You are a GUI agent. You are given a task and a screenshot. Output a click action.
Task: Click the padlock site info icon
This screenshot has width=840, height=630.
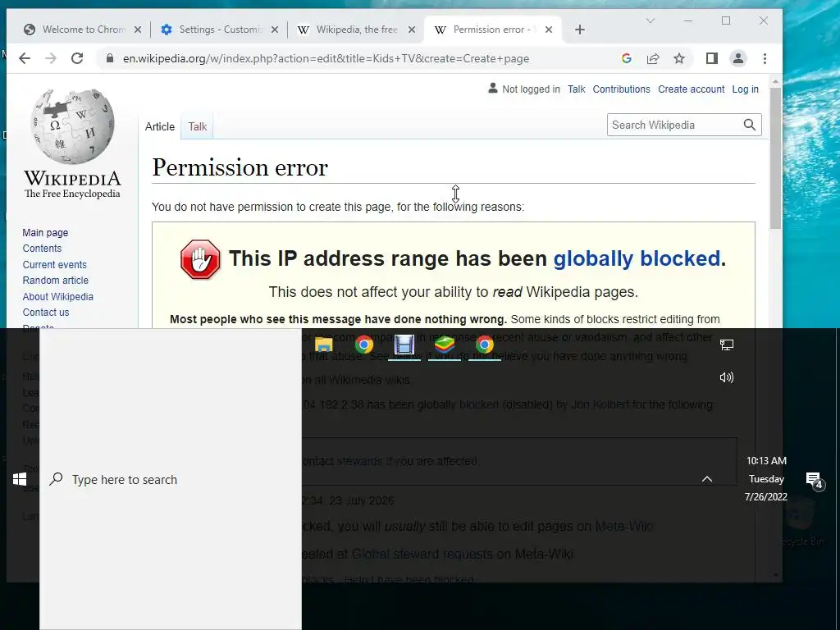[110, 58]
